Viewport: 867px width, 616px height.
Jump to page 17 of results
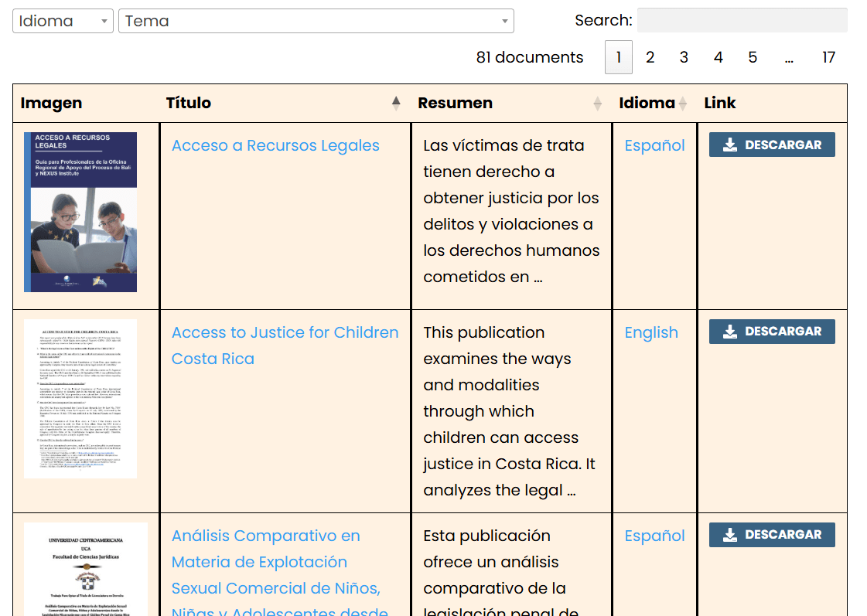click(828, 57)
